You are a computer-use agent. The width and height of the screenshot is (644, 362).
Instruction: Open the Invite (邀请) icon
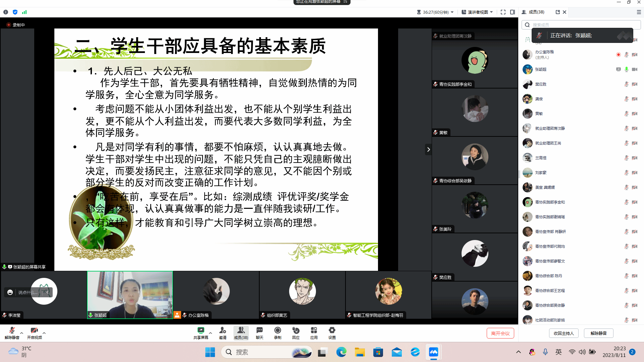pos(222,331)
